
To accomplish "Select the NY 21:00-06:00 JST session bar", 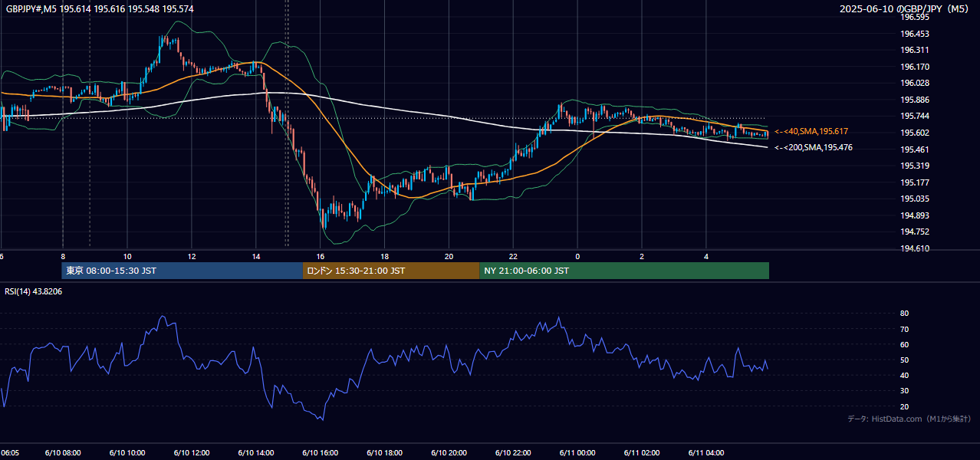I will coord(624,271).
